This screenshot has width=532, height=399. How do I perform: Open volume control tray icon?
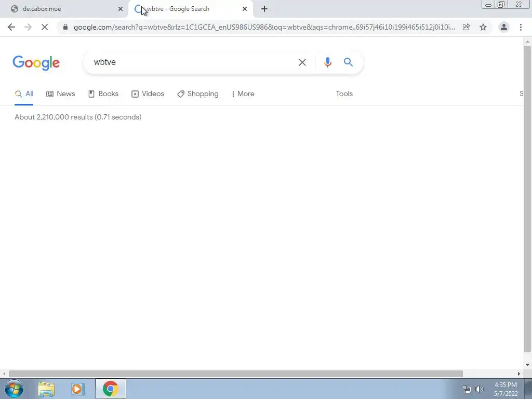480,389
